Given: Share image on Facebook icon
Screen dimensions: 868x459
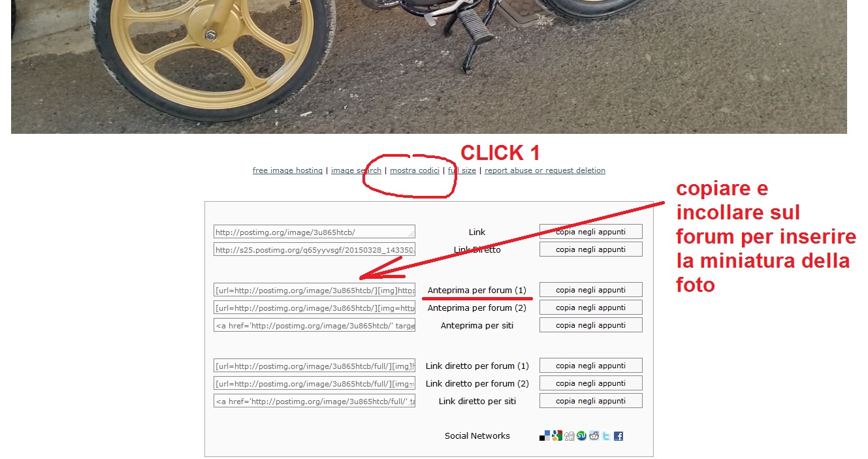Looking at the screenshot, I should coord(619,435).
